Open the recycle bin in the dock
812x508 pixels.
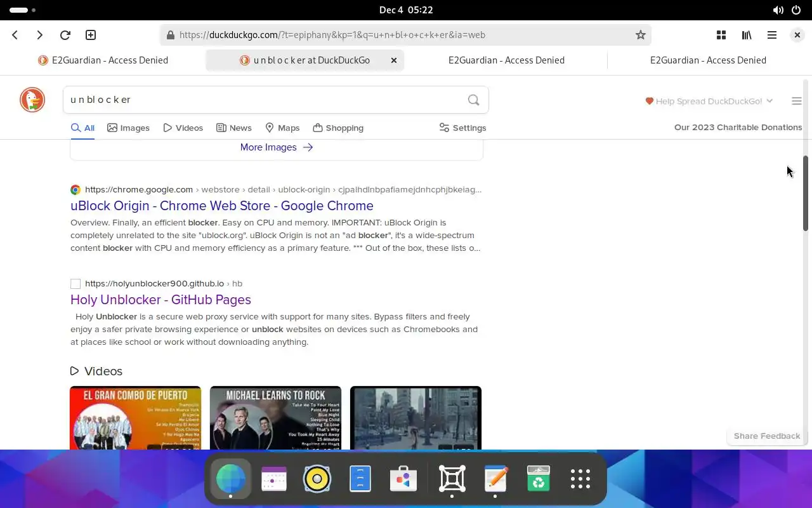click(539, 479)
